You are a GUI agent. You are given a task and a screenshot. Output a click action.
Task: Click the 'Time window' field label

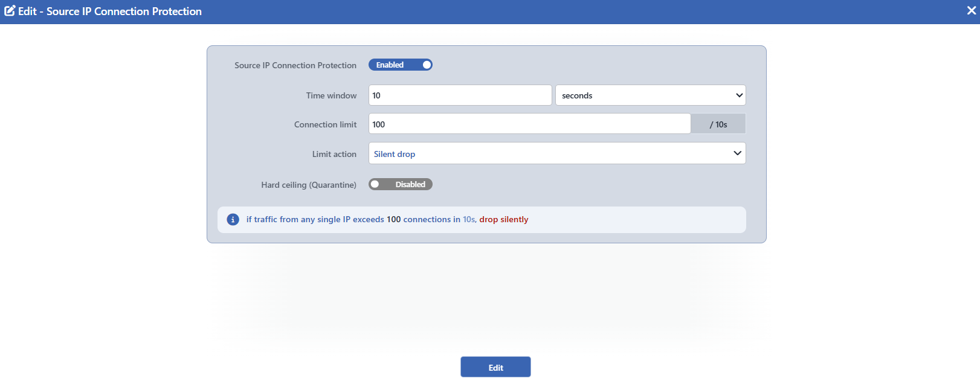(x=331, y=95)
